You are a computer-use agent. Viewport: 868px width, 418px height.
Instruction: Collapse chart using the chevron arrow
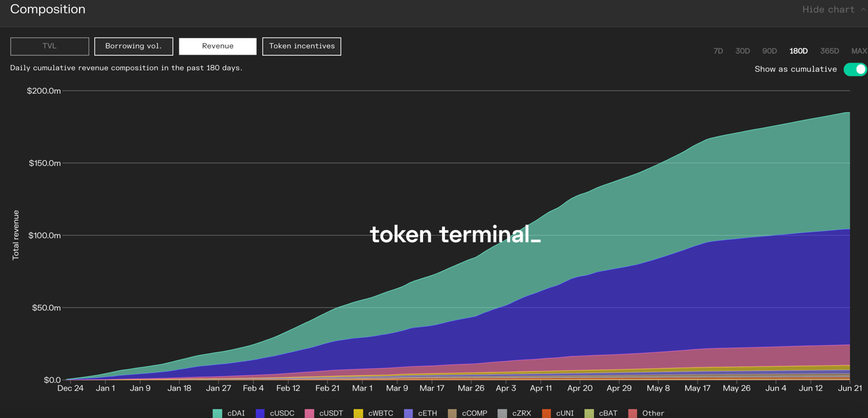click(x=863, y=10)
